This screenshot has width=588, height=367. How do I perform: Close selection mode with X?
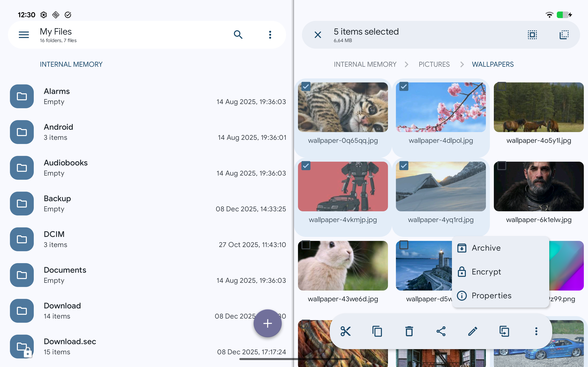pos(318,35)
